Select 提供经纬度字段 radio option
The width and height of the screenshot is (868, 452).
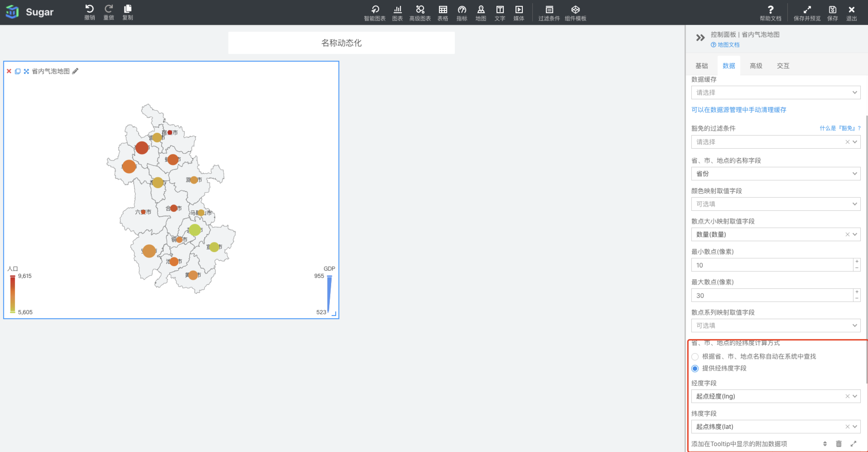(x=695, y=368)
